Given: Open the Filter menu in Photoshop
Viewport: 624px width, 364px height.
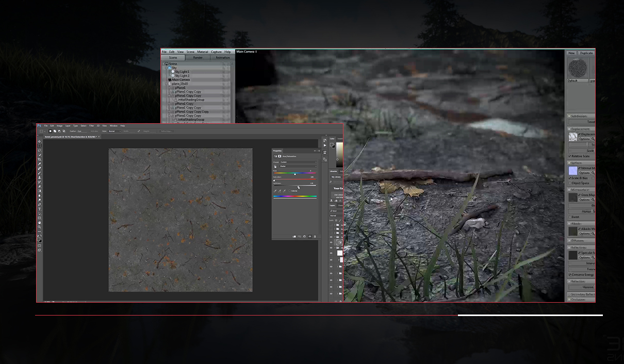Looking at the screenshot, I should tap(91, 126).
